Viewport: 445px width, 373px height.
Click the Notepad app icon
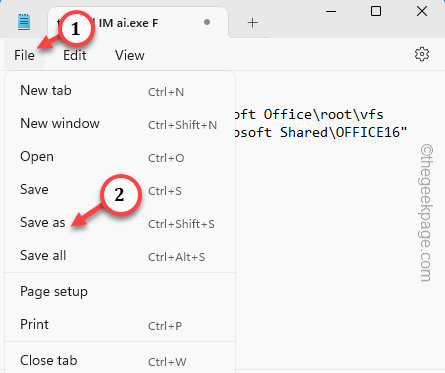pyautogui.click(x=24, y=22)
